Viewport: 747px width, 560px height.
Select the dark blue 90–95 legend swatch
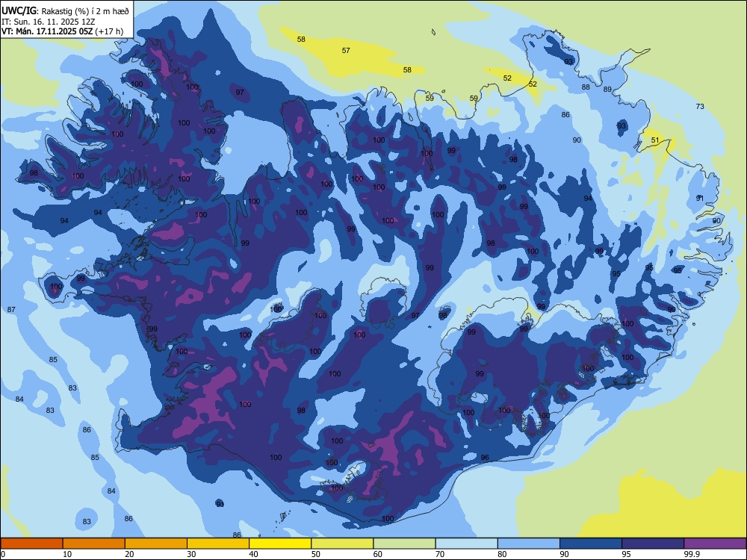[x=591, y=544]
